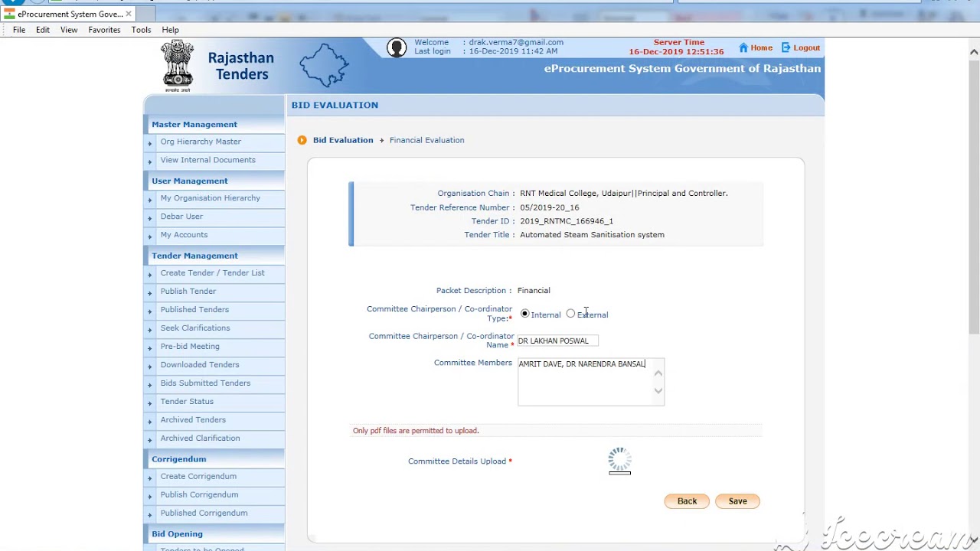Open Bids Submitted Tenders link
The height and width of the screenshot is (551, 980).
pos(205,383)
